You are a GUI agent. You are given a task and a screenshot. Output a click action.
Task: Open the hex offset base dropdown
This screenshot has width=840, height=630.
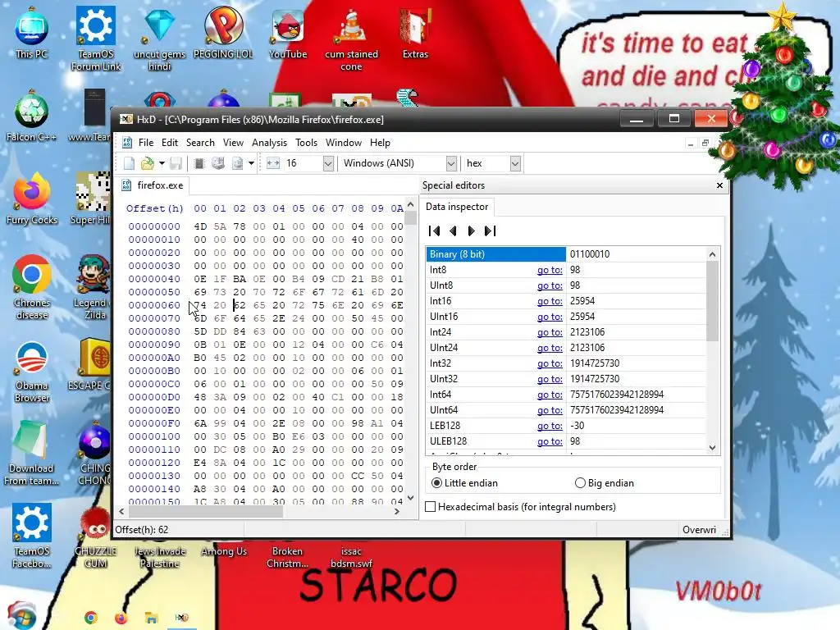(515, 163)
